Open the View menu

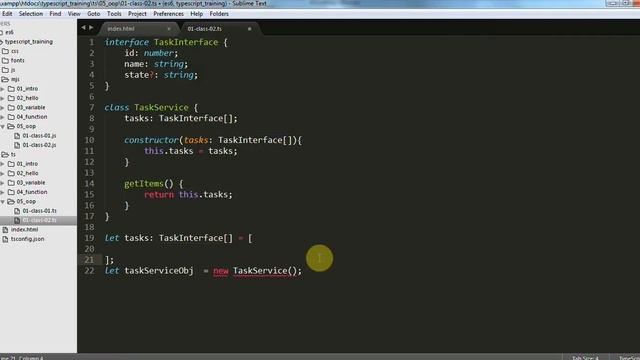click(x=74, y=14)
